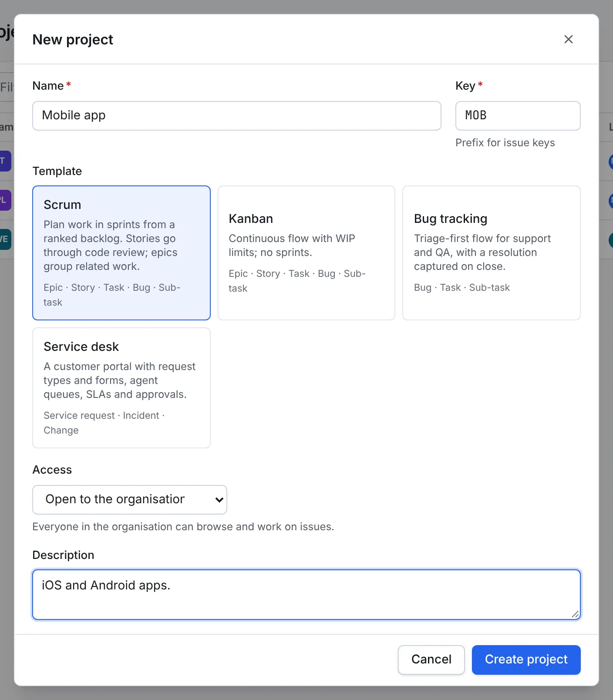Click the Access section label
The height and width of the screenshot is (700, 613).
(52, 470)
